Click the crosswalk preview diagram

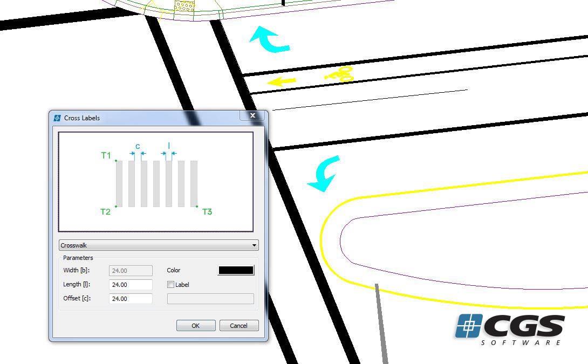point(156,182)
